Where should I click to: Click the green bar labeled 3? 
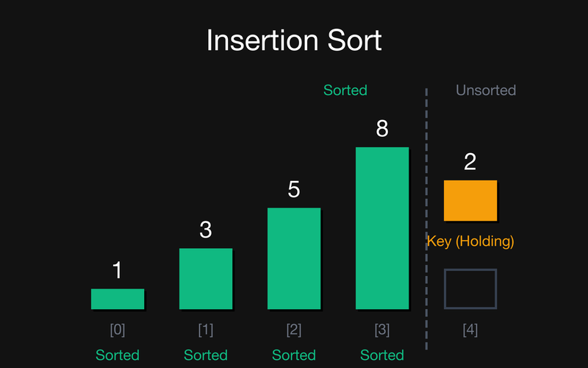(206, 279)
